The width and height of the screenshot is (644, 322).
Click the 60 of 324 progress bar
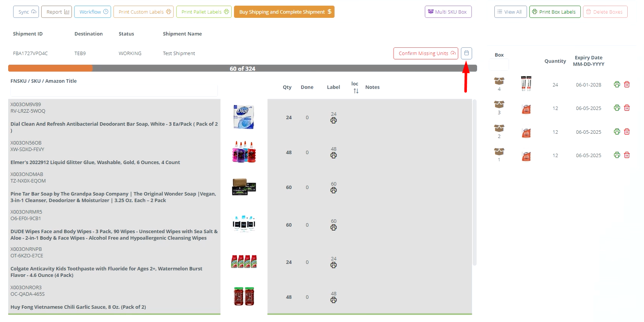(x=242, y=68)
